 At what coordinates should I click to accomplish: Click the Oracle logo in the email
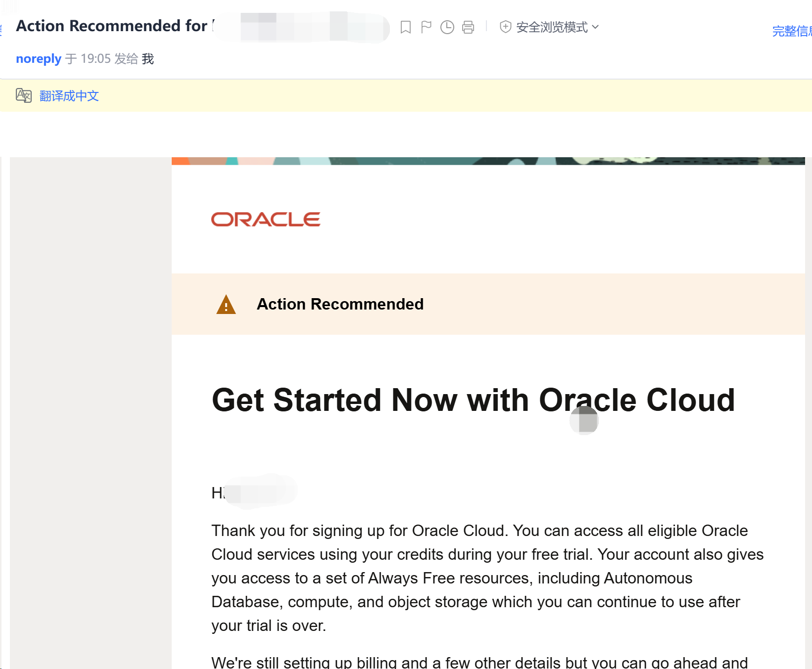tap(266, 220)
